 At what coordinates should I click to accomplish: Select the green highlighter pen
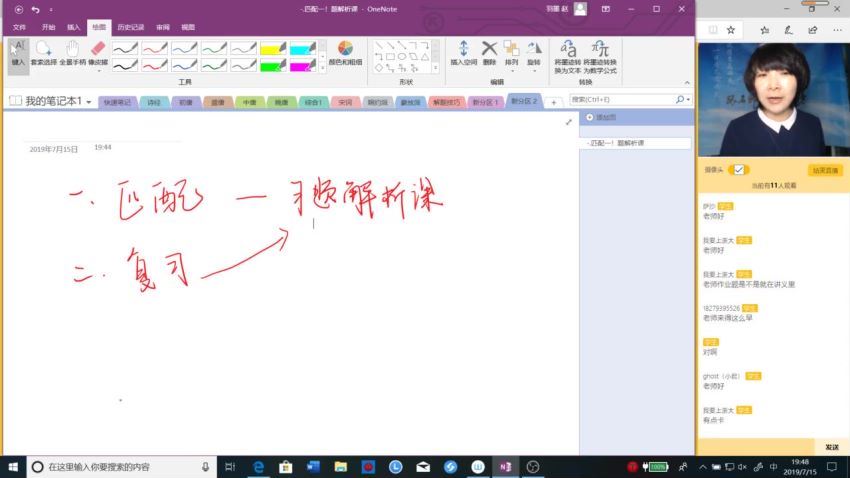(273, 66)
